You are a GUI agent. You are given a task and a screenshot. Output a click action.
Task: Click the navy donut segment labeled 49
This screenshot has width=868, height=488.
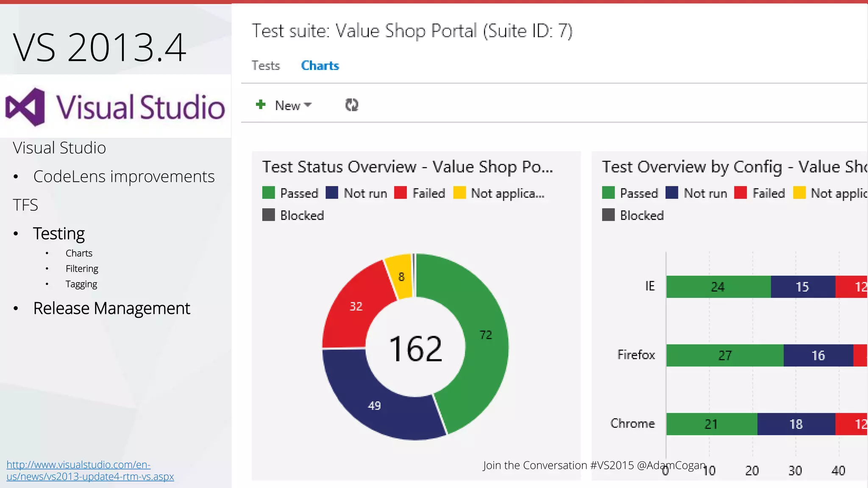(375, 406)
